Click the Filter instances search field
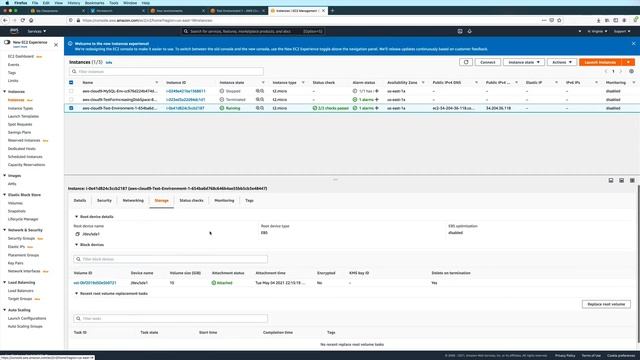640x360 pixels. click(167, 71)
